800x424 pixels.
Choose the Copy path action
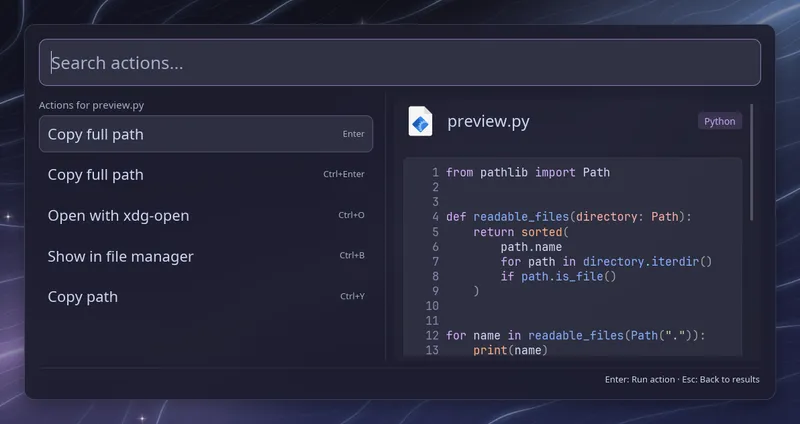(206, 296)
